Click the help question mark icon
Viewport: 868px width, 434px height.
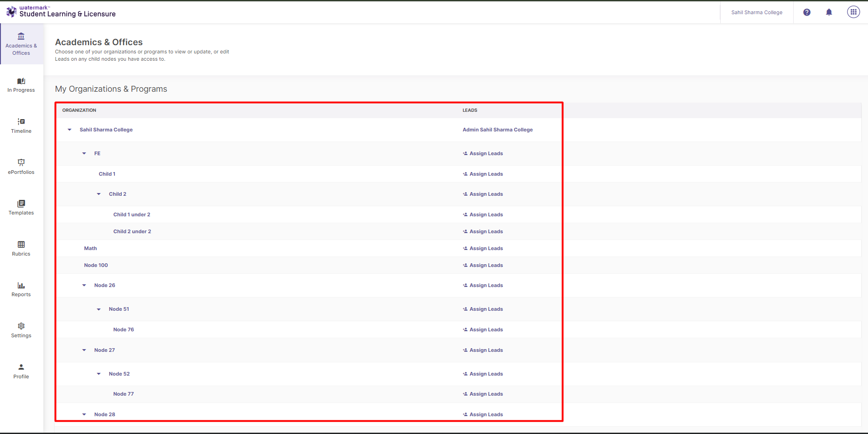click(807, 12)
